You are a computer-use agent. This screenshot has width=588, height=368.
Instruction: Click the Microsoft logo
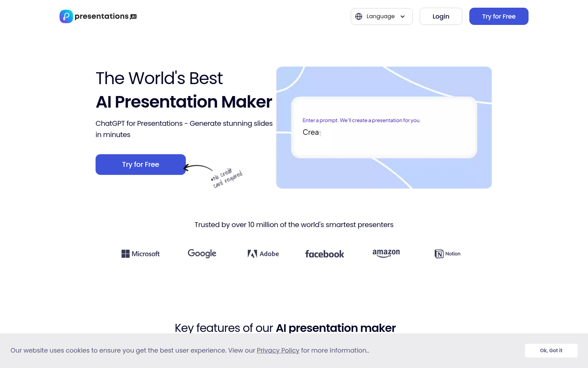tap(140, 254)
